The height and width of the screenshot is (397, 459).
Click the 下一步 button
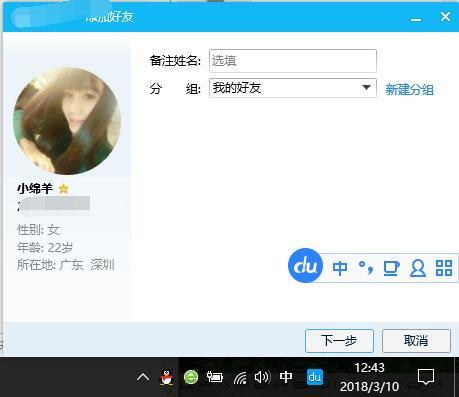coord(339,341)
